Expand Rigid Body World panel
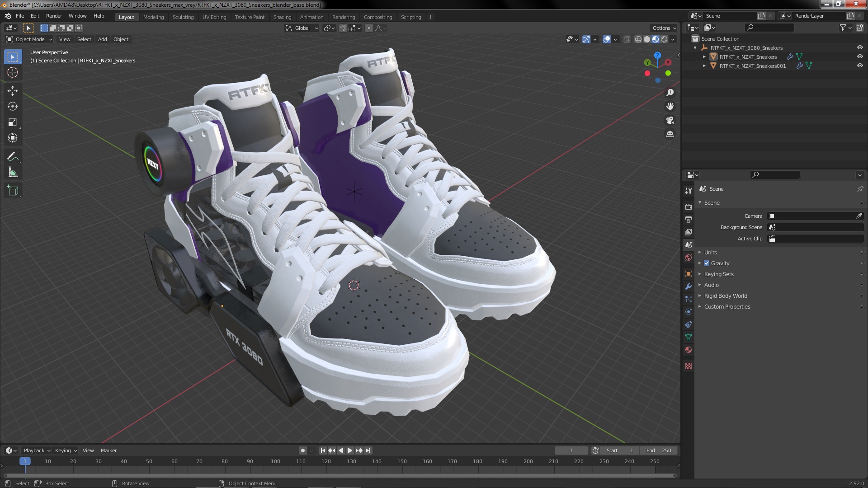The width and height of the screenshot is (868, 488). 725,296
